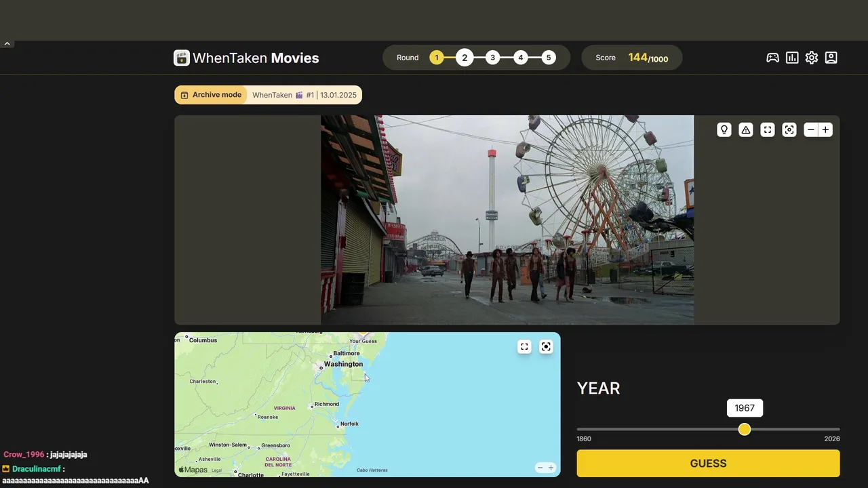868x488 pixels.
Task: Open the statistics chart icon
Action: 792,58
